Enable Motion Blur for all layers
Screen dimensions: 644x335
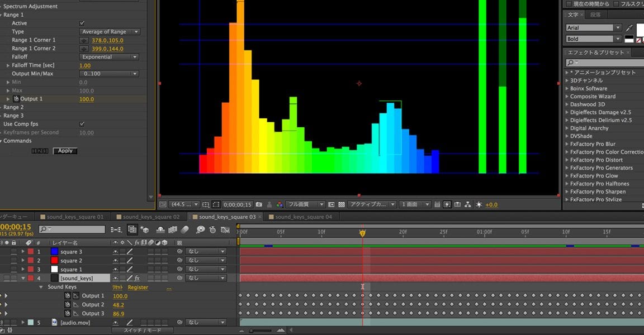pos(185,230)
